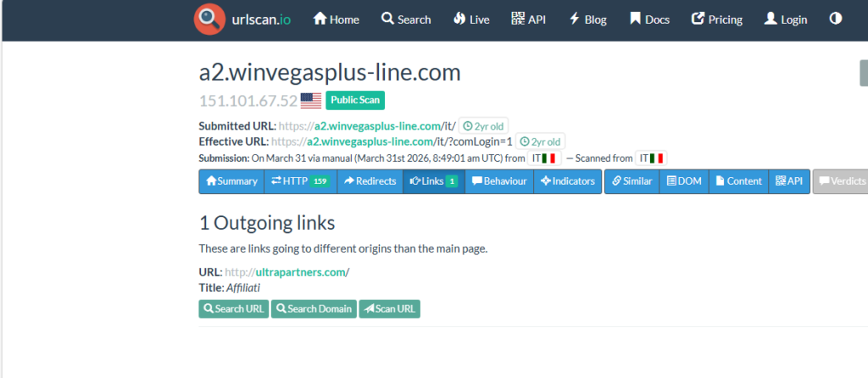The image size is (868, 378).
Task: Go to the Pricing page
Action: 717,19
